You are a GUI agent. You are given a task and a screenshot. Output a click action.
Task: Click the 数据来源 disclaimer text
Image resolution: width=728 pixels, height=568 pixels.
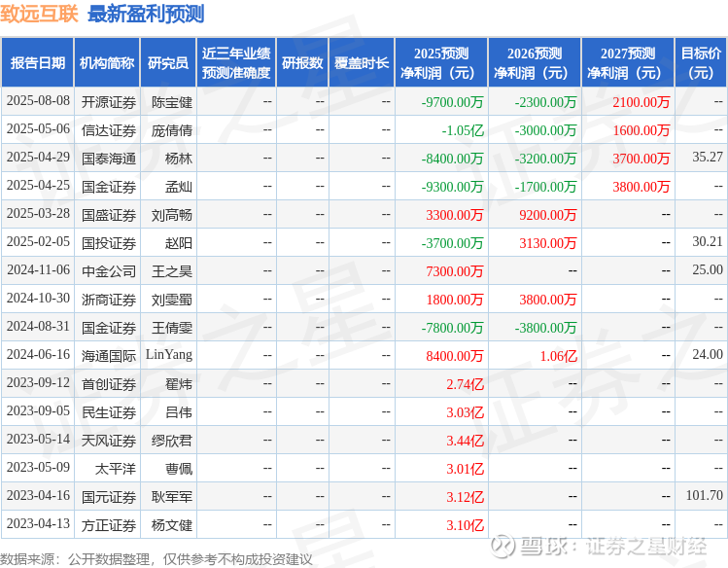click(x=156, y=559)
